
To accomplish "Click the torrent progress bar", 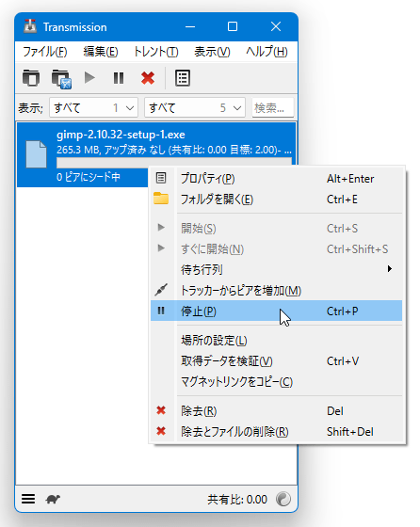I will pyautogui.click(x=174, y=162).
